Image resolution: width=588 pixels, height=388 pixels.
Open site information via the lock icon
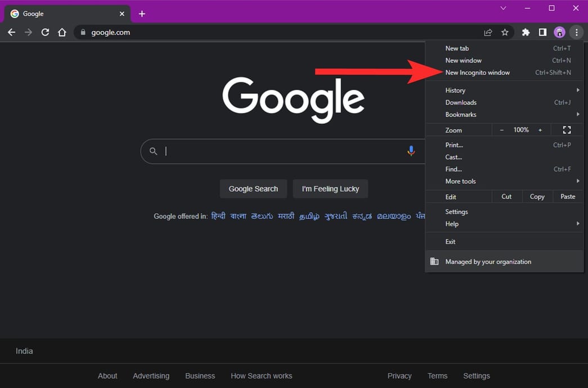pyautogui.click(x=82, y=32)
